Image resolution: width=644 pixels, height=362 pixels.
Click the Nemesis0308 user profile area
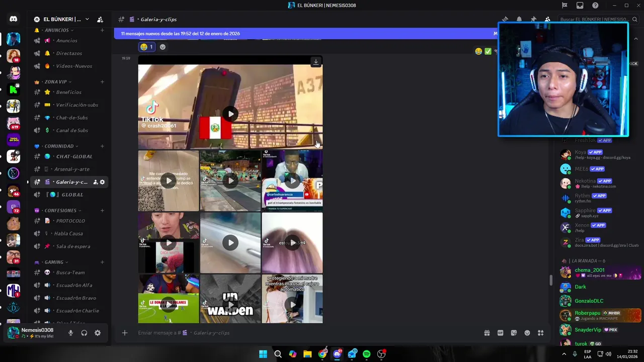[34, 333]
